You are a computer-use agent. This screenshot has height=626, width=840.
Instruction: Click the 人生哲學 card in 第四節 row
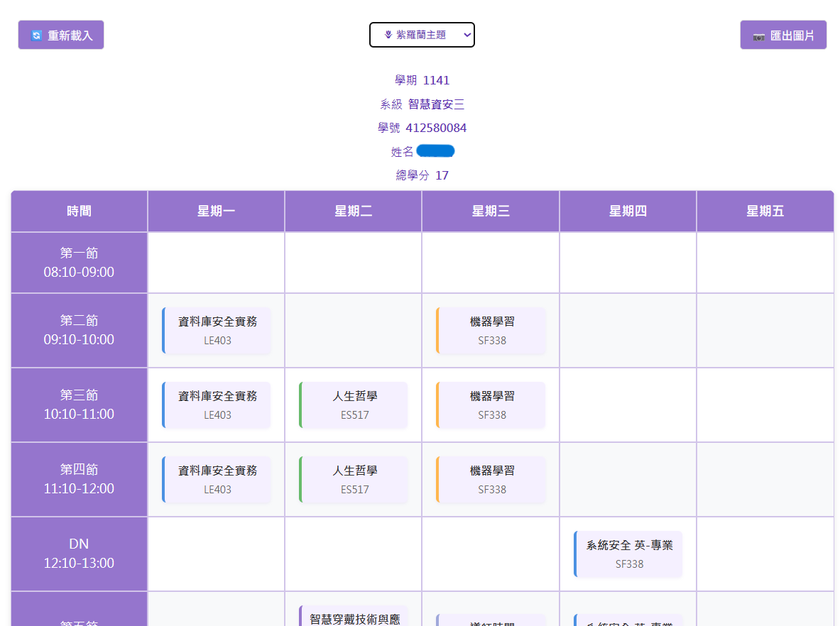354,479
